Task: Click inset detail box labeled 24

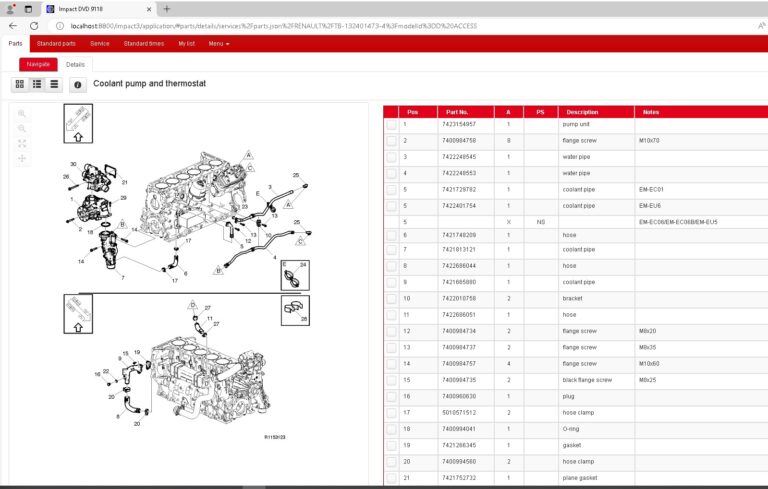Action: [295, 275]
